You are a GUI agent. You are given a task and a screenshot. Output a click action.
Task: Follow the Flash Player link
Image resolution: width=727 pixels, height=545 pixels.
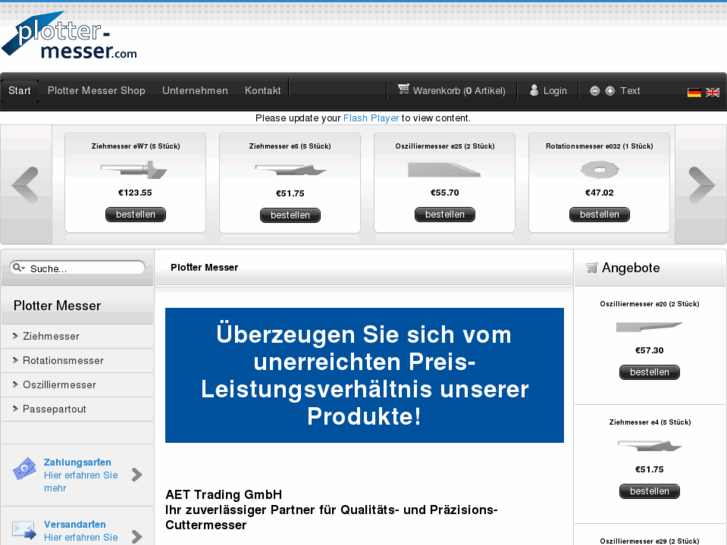click(371, 118)
